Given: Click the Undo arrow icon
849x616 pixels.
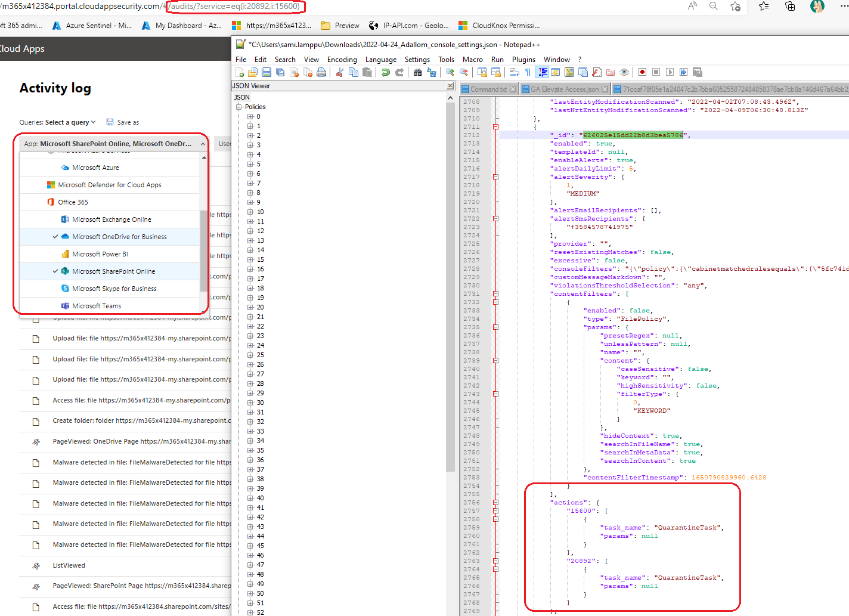Looking at the screenshot, I should [386, 72].
